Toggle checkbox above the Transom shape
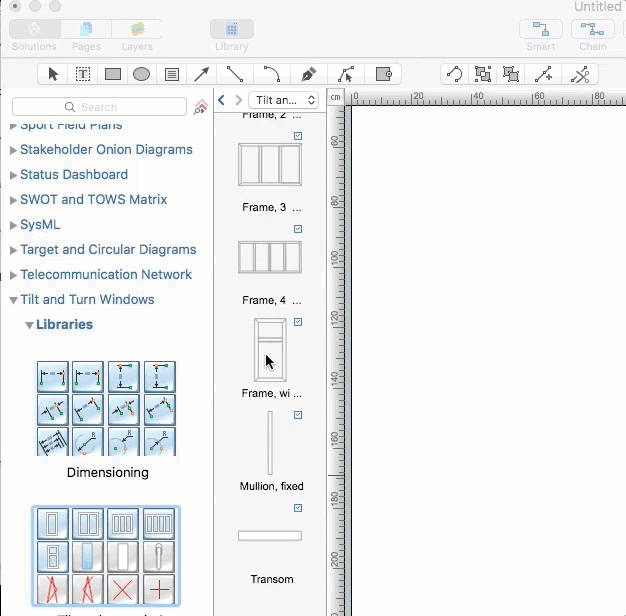Viewport: 626px width, 616px height. tap(298, 508)
